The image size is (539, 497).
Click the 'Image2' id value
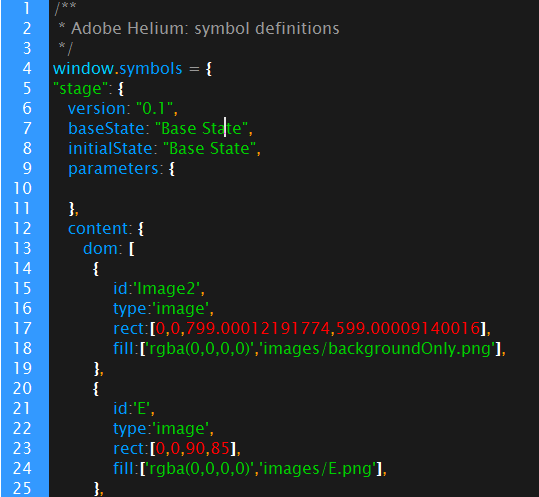coord(166,289)
